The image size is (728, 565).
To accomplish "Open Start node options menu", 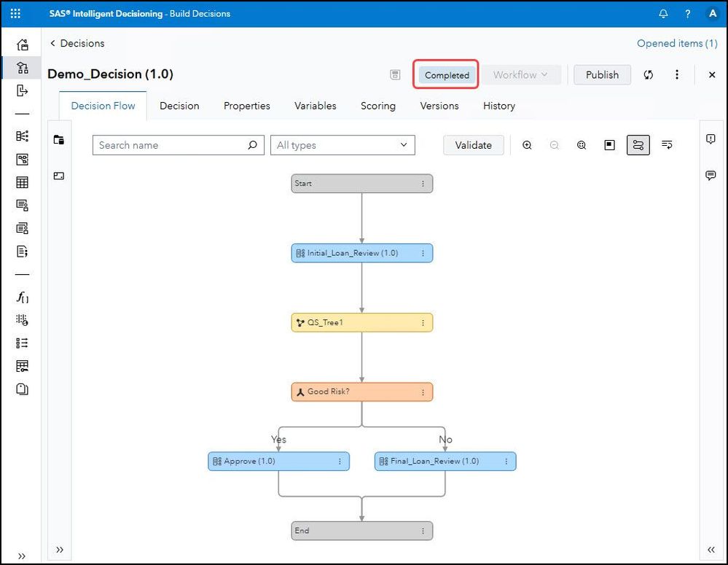I will 423,184.
